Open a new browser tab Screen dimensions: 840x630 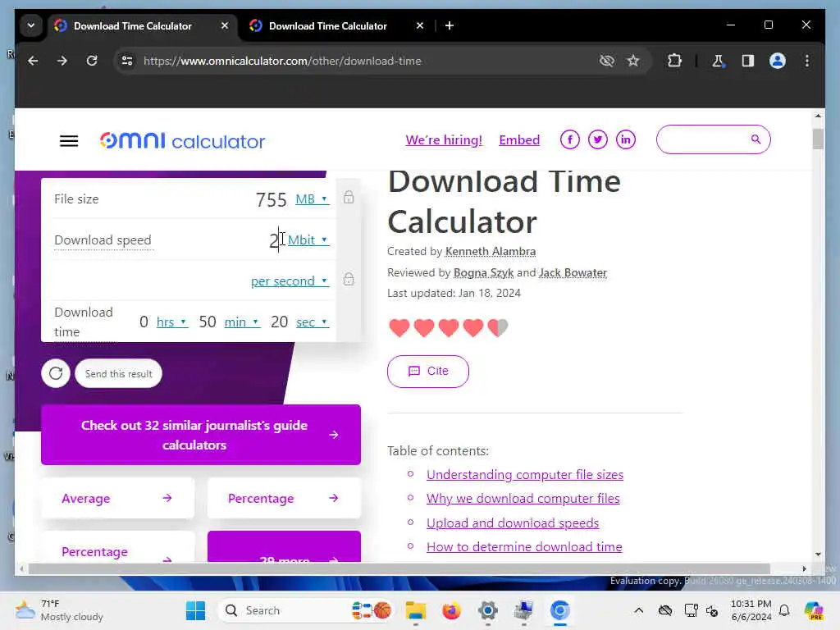(x=450, y=25)
